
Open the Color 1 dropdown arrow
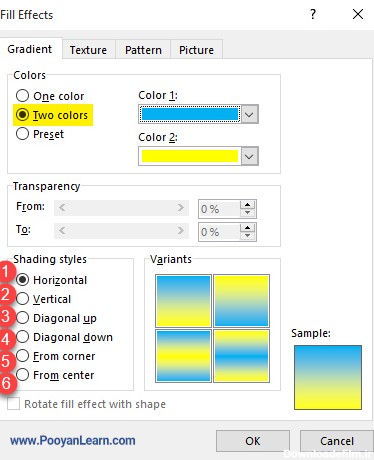coord(249,114)
